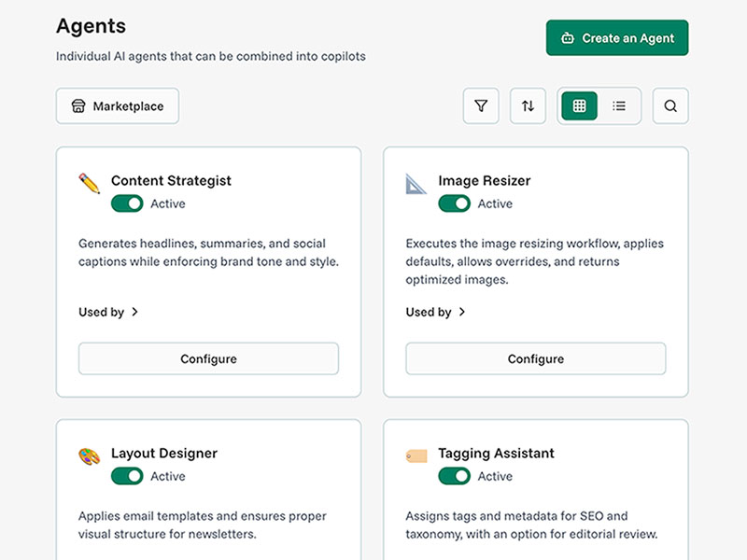747x560 pixels.
Task: Click Create an Agent button
Action: (x=617, y=38)
